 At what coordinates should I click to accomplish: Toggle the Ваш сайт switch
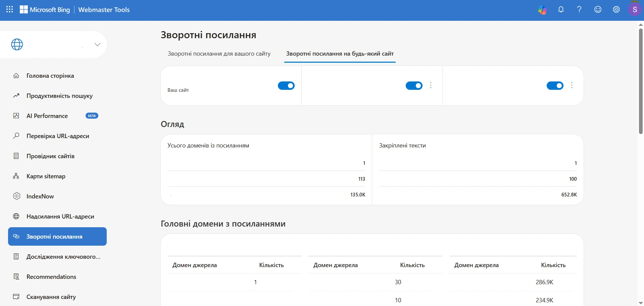click(286, 86)
